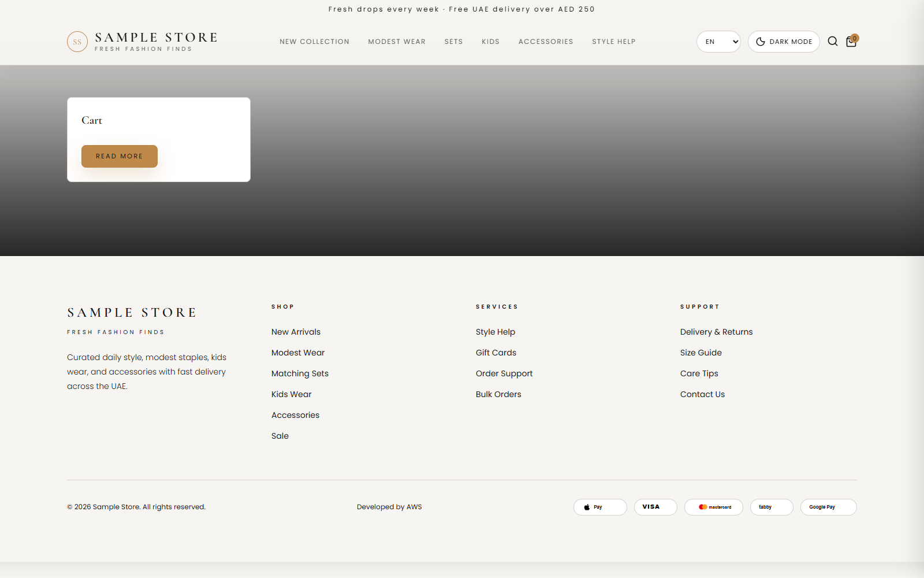Open Size Guide footer link
This screenshot has height=578, width=924.
[x=701, y=353]
